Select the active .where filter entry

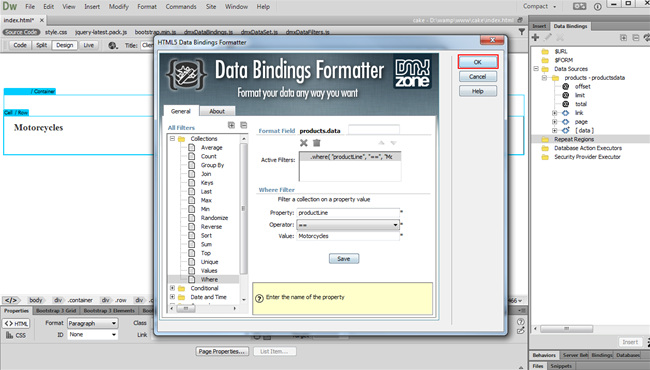click(350, 157)
